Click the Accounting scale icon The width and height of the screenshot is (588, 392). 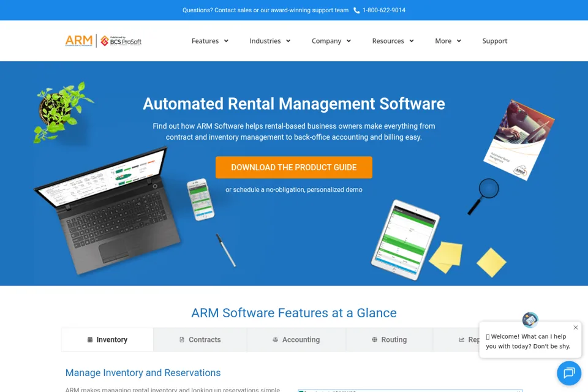[x=275, y=339]
